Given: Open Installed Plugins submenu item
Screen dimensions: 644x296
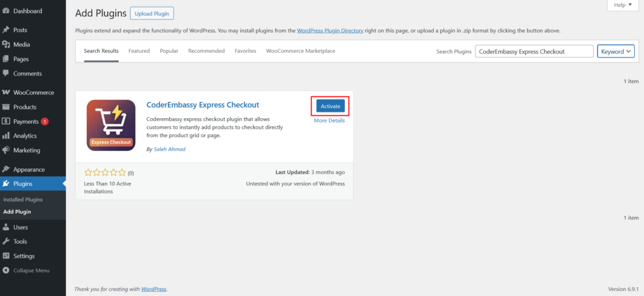Looking at the screenshot, I should point(23,199).
